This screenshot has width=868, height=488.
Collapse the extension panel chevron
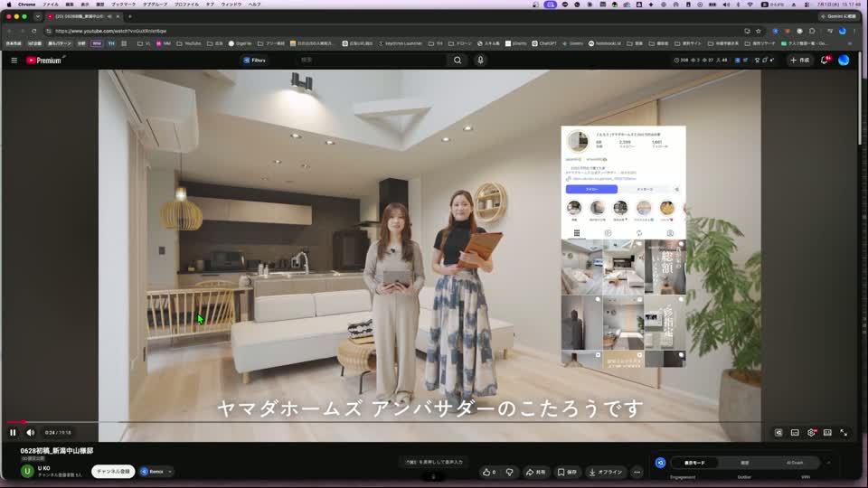click(829, 463)
